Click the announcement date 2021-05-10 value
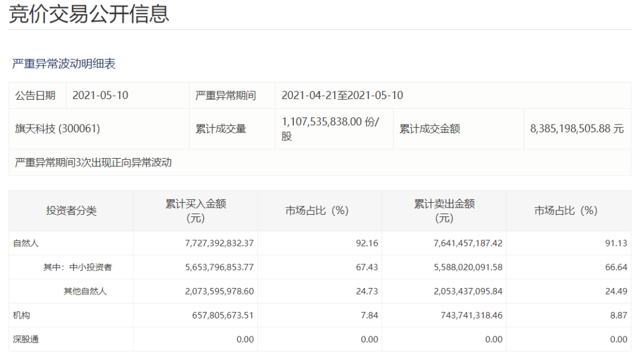 click(100, 95)
